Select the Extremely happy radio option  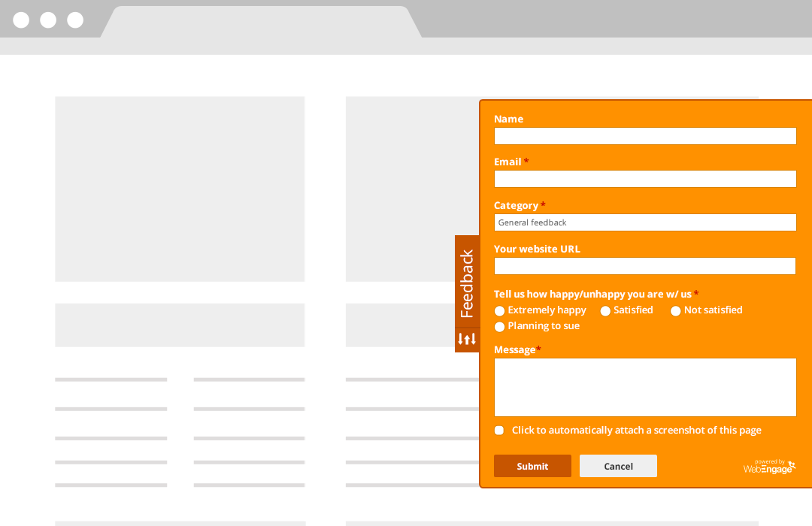point(500,310)
